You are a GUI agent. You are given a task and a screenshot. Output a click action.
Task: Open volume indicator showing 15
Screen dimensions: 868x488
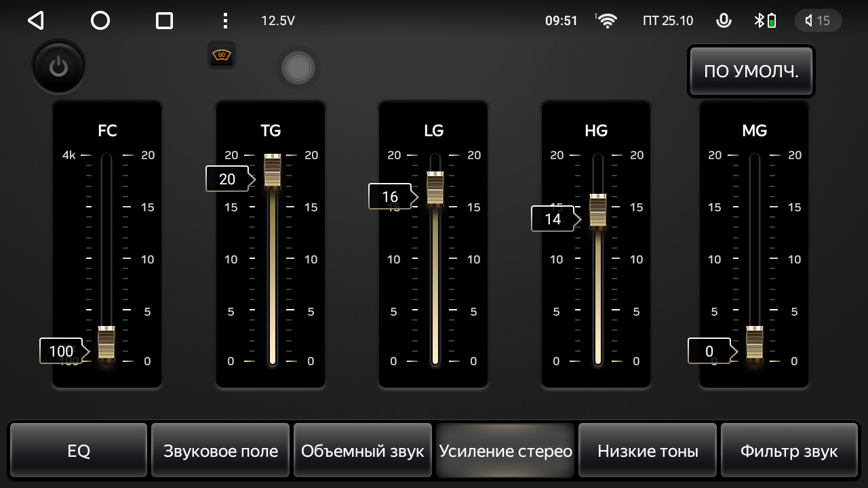point(818,20)
